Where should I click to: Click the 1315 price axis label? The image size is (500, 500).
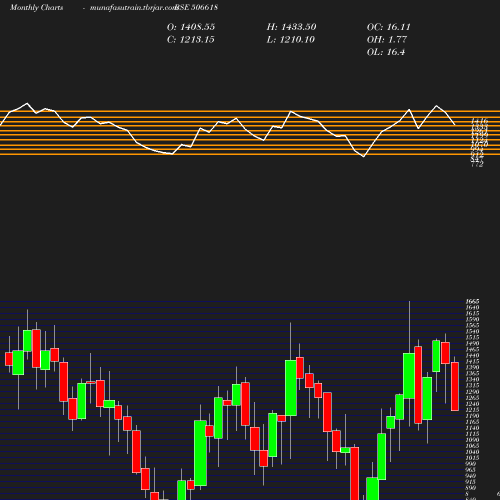coord(473,385)
